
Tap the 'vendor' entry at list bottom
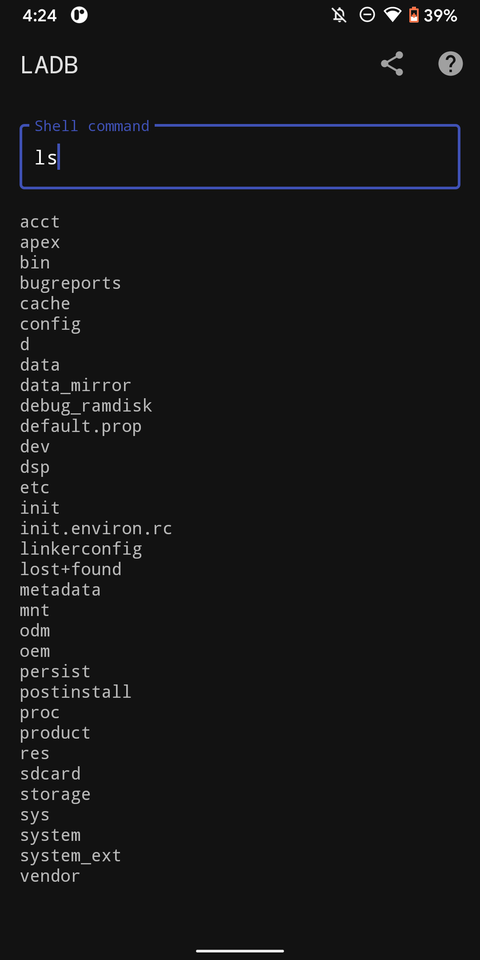pyautogui.click(x=50, y=876)
